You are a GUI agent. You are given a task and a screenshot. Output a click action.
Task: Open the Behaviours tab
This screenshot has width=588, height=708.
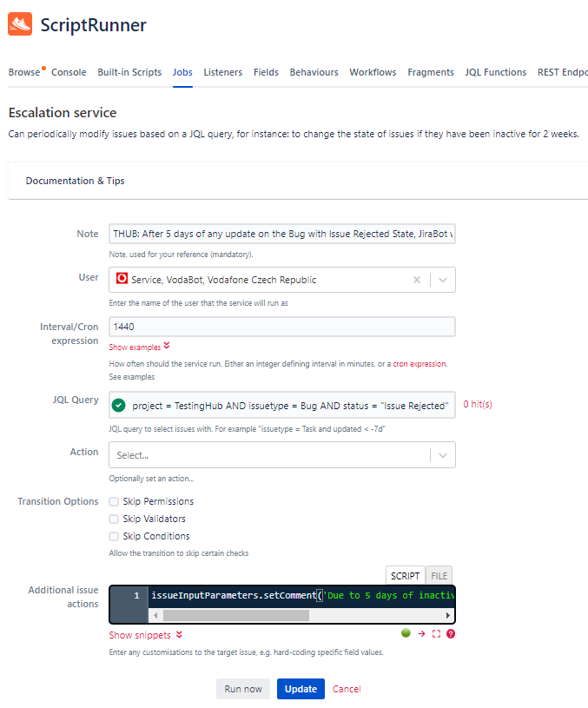(x=314, y=72)
